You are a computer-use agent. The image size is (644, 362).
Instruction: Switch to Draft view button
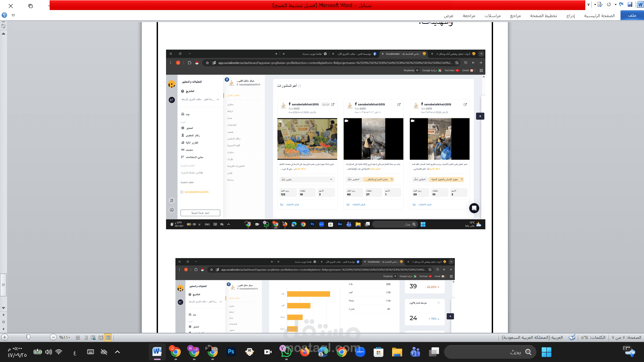click(x=78, y=338)
